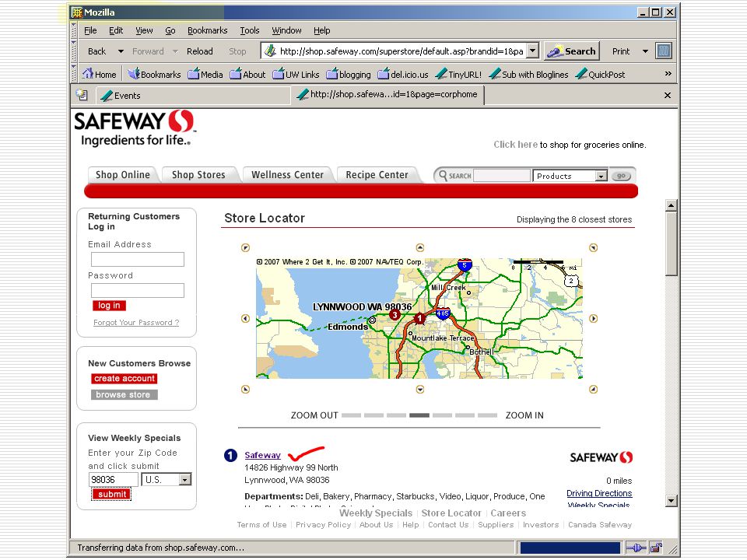This screenshot has height=560, width=747.
Task: Open the Media bookmark folder
Action: coord(205,75)
